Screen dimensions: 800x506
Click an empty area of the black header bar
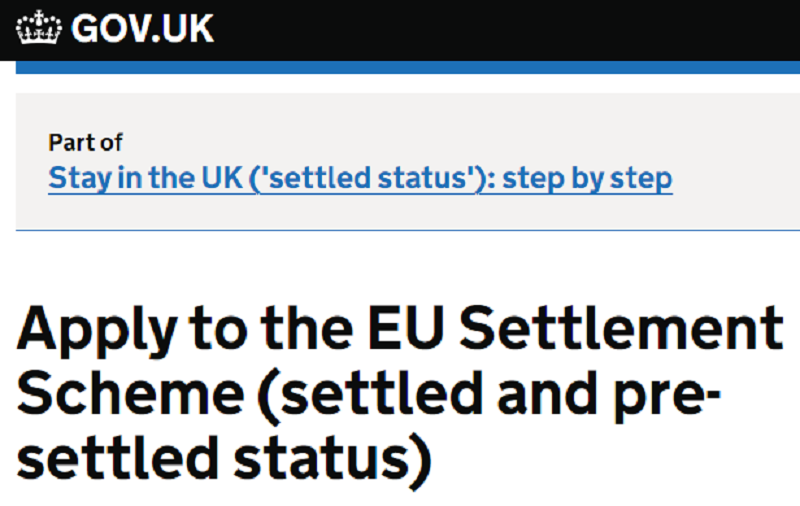(510, 30)
